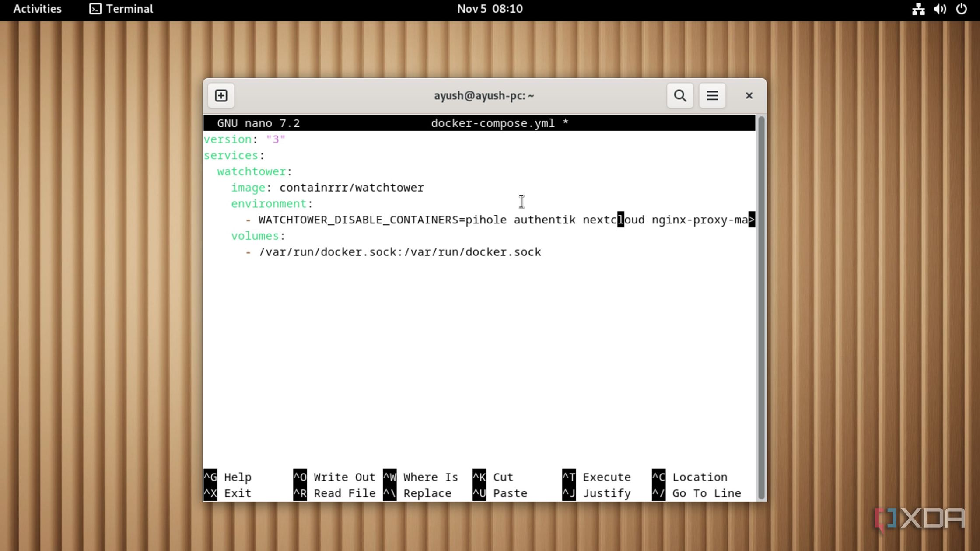
Task: Click the WATCHTOWER_DISABLE_CONTAINERS environment line
Action: [359, 220]
